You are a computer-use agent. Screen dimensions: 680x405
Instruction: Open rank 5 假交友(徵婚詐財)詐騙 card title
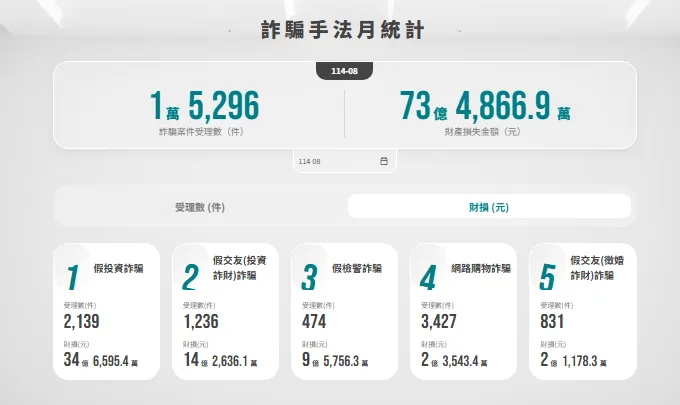[597, 268]
